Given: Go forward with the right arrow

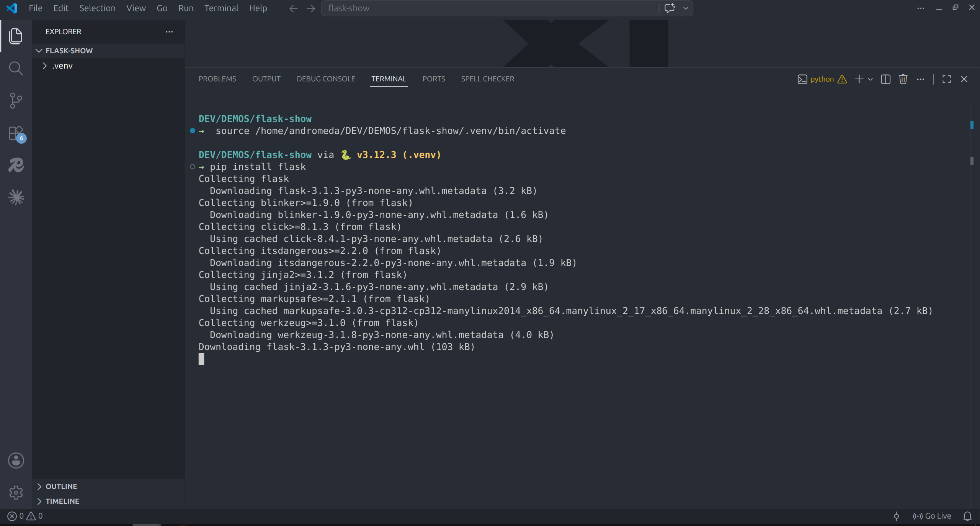Looking at the screenshot, I should tap(311, 8).
